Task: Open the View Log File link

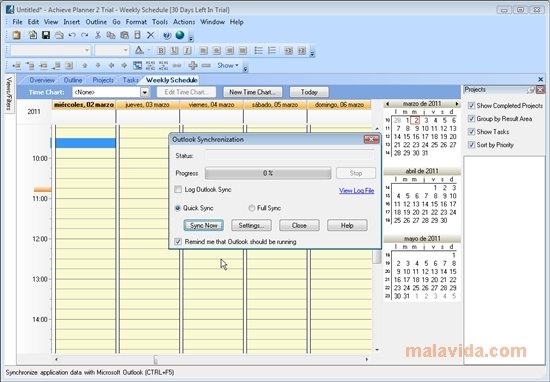Action: [356, 190]
